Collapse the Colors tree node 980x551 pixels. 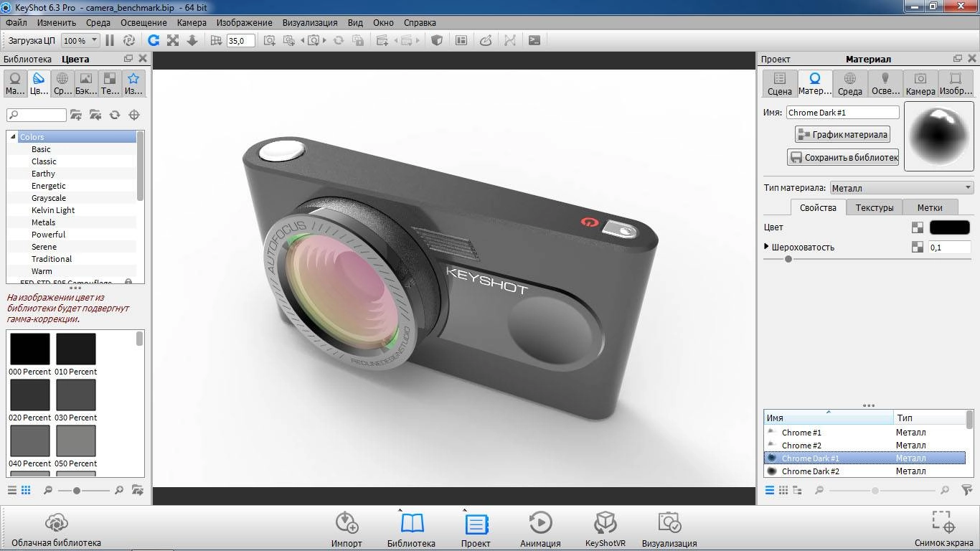13,136
